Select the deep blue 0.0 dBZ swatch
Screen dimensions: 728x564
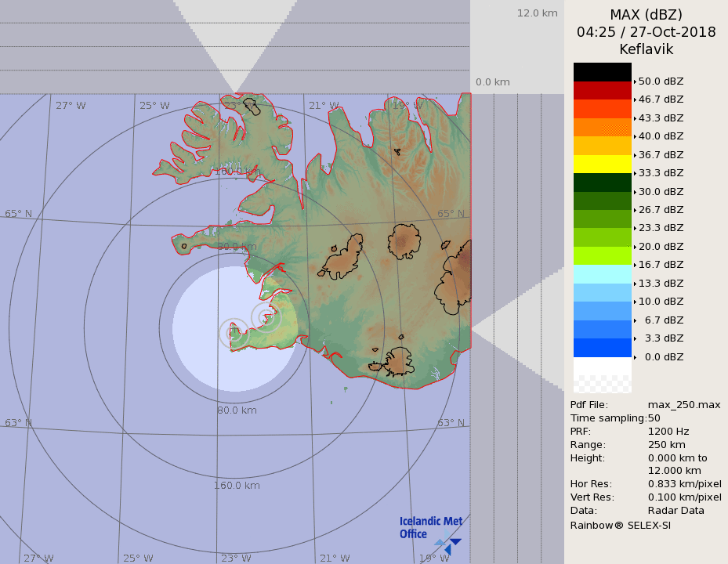[602, 348]
